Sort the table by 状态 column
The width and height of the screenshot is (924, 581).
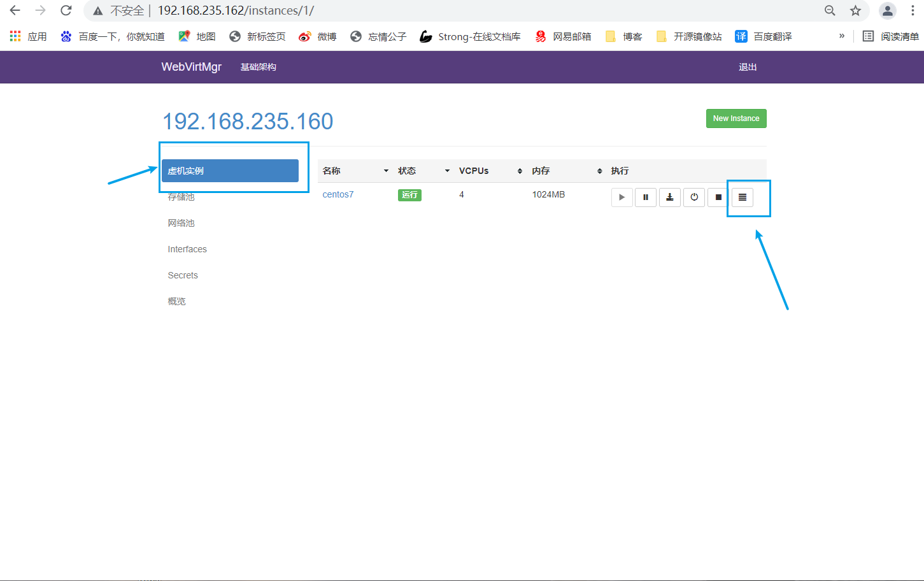click(423, 171)
